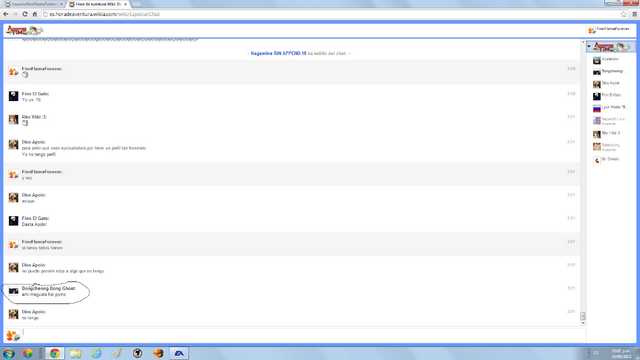Click the taskbar clock

pos(622,353)
